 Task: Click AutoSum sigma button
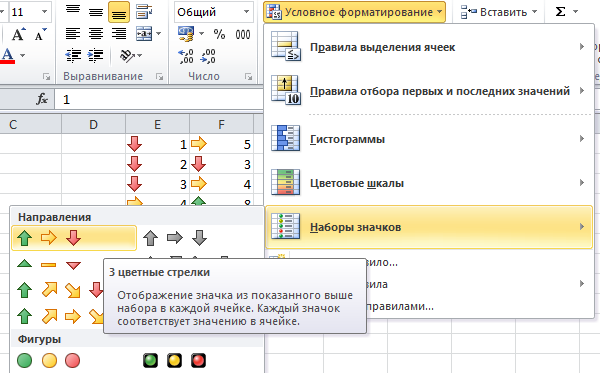point(560,12)
